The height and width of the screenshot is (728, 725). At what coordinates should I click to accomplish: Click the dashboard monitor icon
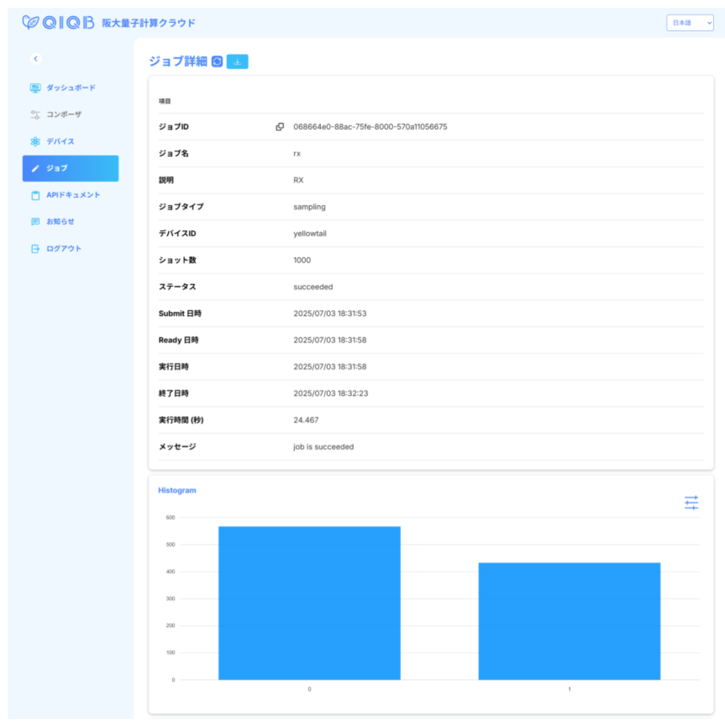tap(35, 88)
